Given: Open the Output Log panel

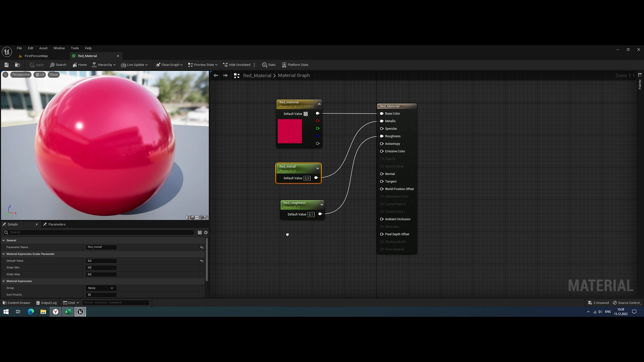Looking at the screenshot, I should [x=49, y=302].
